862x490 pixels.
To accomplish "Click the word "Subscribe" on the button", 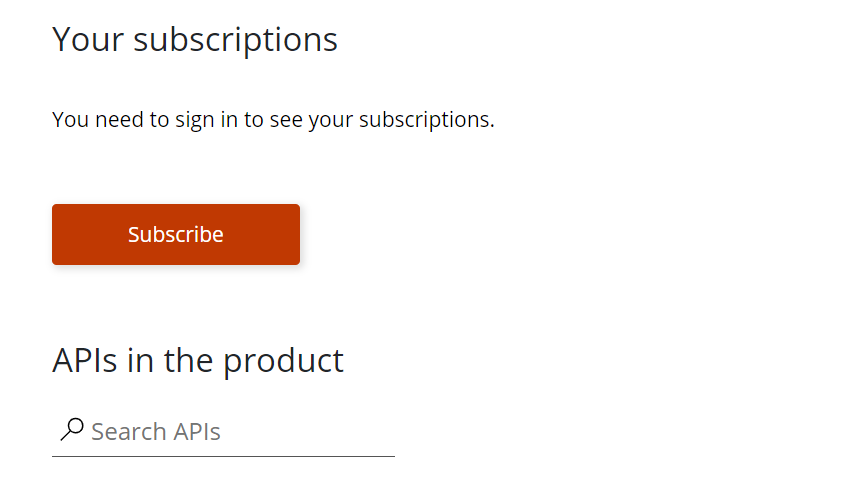I will 176,235.
